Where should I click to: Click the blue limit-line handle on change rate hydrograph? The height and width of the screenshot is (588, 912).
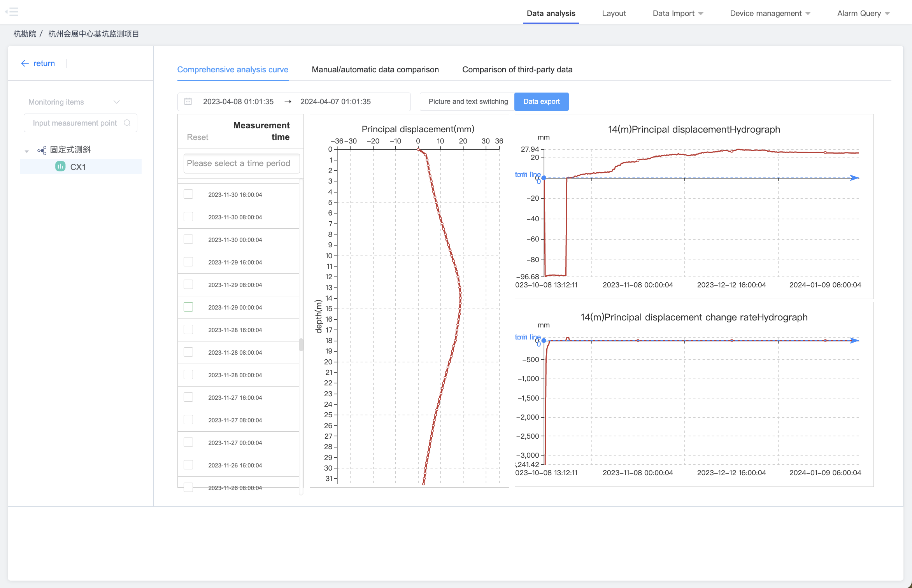click(544, 341)
